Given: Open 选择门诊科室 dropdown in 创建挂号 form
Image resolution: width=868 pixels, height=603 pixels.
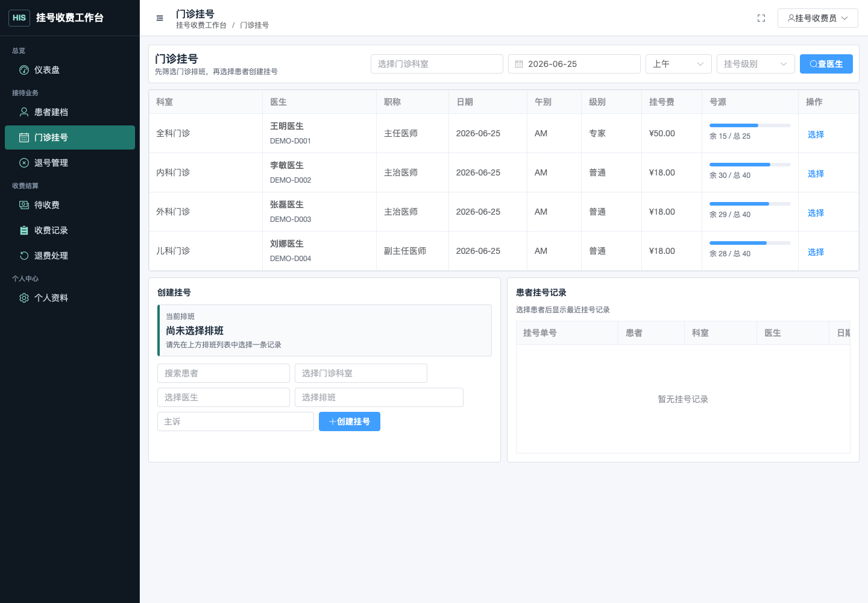Looking at the screenshot, I should coord(361,373).
